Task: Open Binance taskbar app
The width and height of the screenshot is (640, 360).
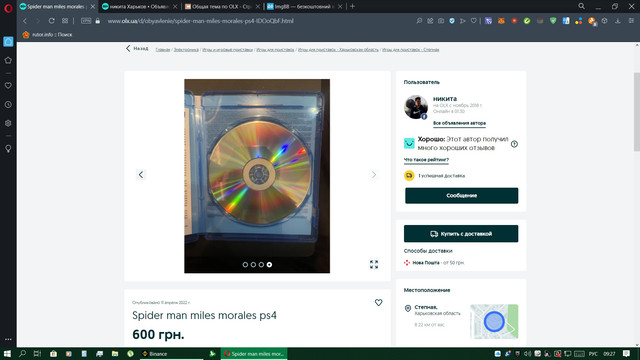Action: tap(171, 353)
